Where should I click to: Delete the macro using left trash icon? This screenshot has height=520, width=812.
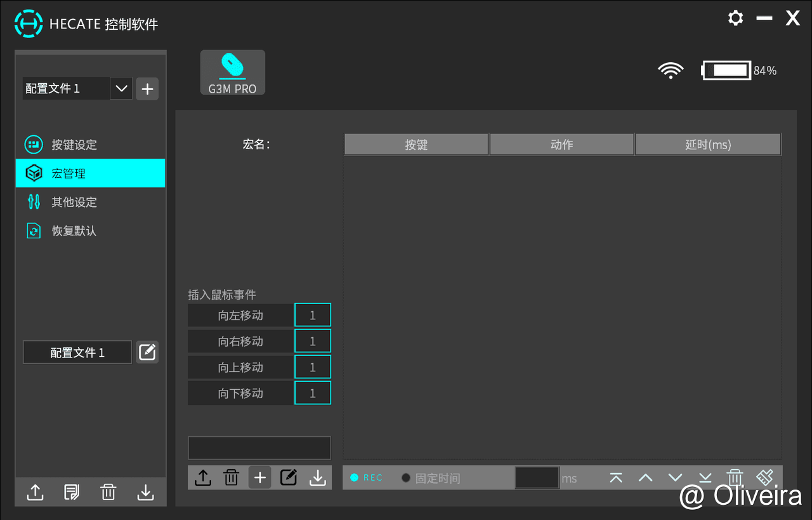point(231,477)
